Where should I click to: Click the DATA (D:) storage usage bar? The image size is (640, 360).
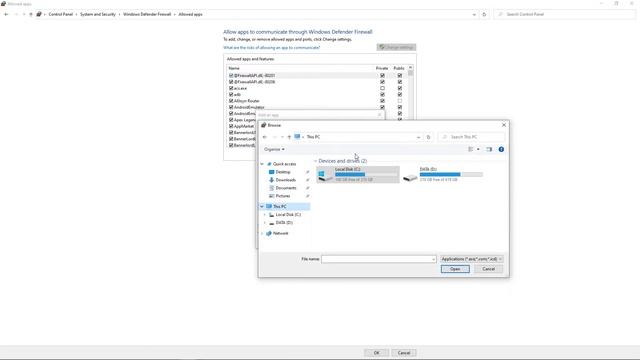(x=451, y=174)
